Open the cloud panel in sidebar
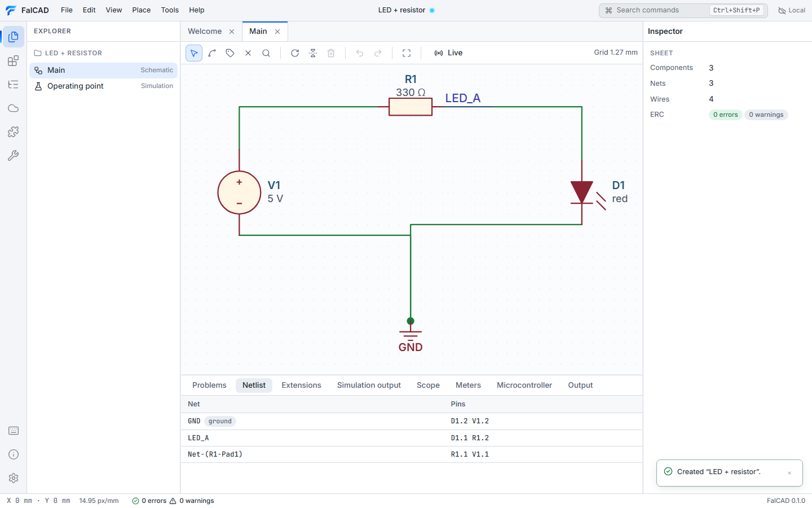This screenshot has height=508, width=812. point(14,108)
